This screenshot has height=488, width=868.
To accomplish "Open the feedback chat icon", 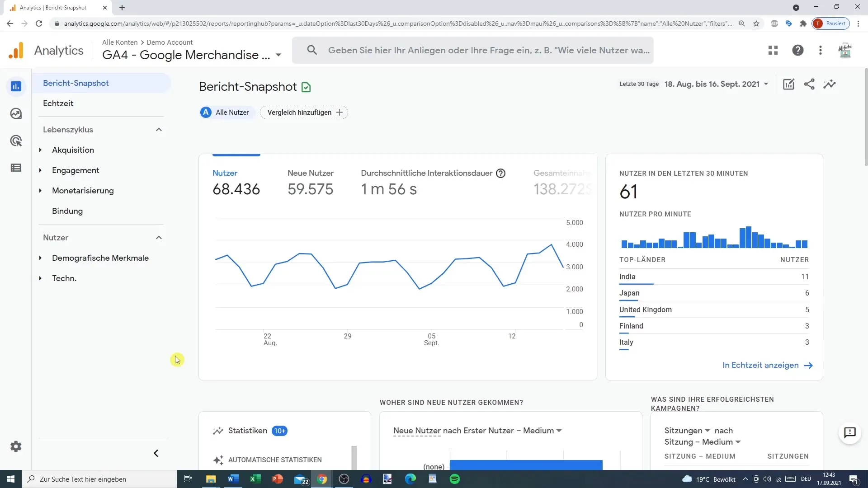I will point(850,432).
